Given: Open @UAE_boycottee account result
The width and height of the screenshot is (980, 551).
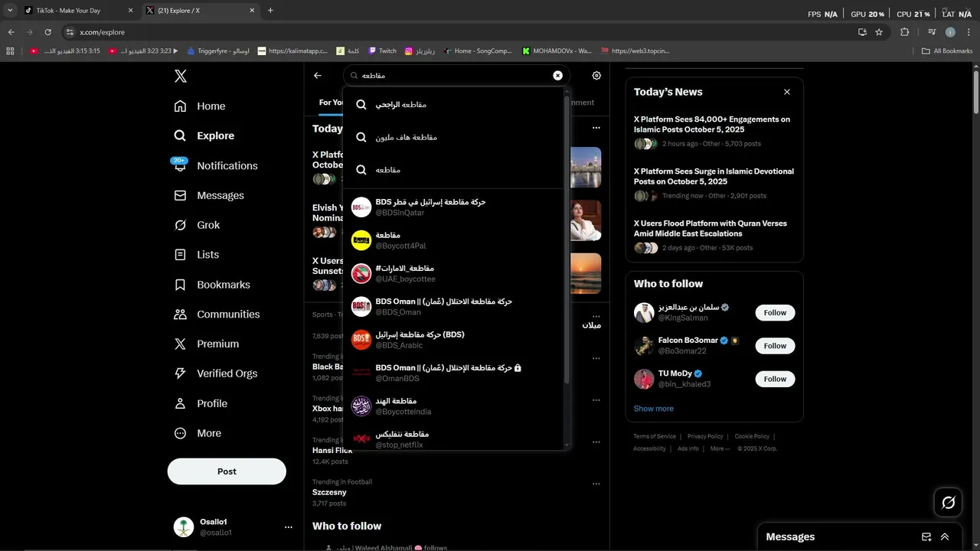Looking at the screenshot, I should [x=453, y=273].
